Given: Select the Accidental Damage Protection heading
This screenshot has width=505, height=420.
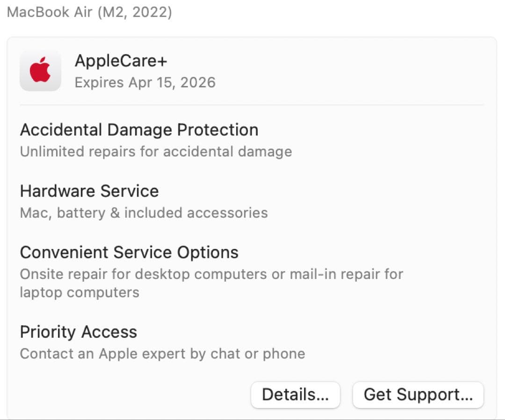Looking at the screenshot, I should [x=139, y=130].
